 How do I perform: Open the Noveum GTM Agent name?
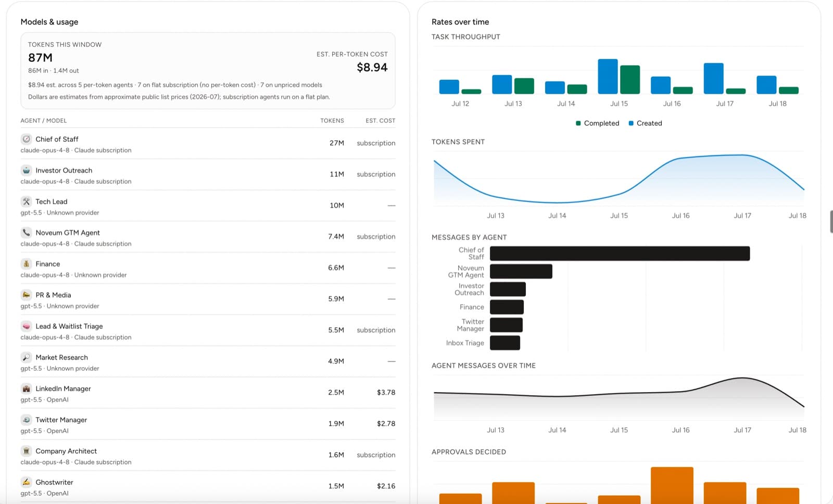click(68, 233)
